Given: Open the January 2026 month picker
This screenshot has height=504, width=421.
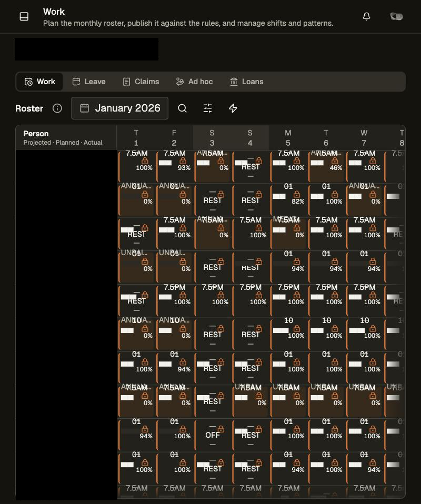Looking at the screenshot, I should pos(119,108).
